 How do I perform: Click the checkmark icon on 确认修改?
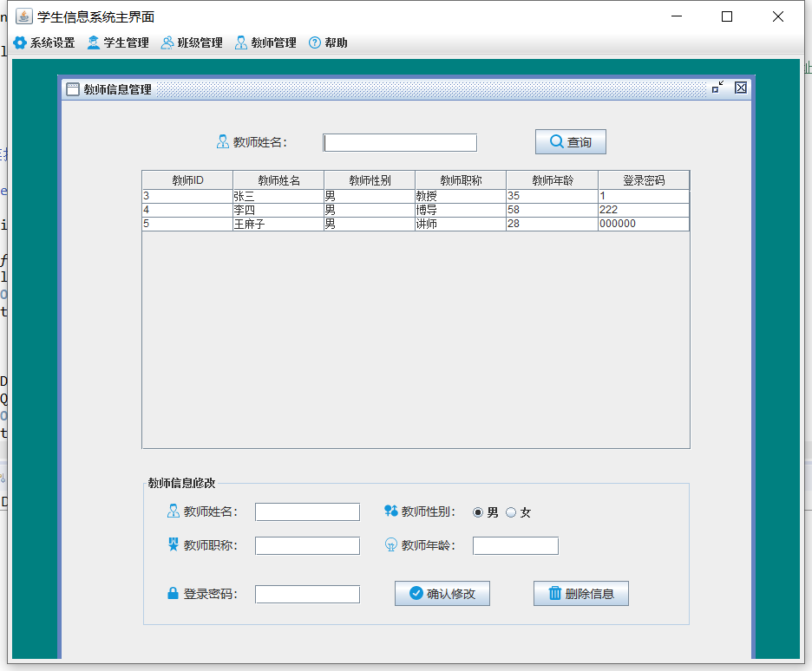click(x=416, y=593)
